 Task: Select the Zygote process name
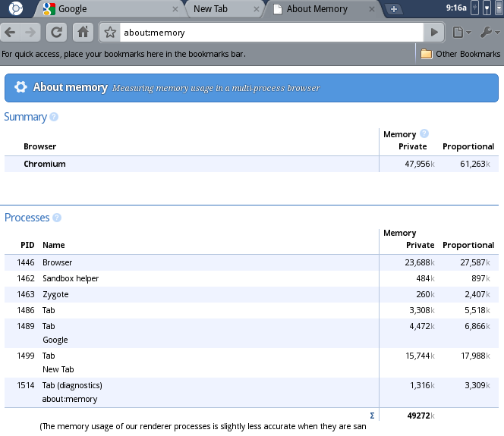(55, 294)
